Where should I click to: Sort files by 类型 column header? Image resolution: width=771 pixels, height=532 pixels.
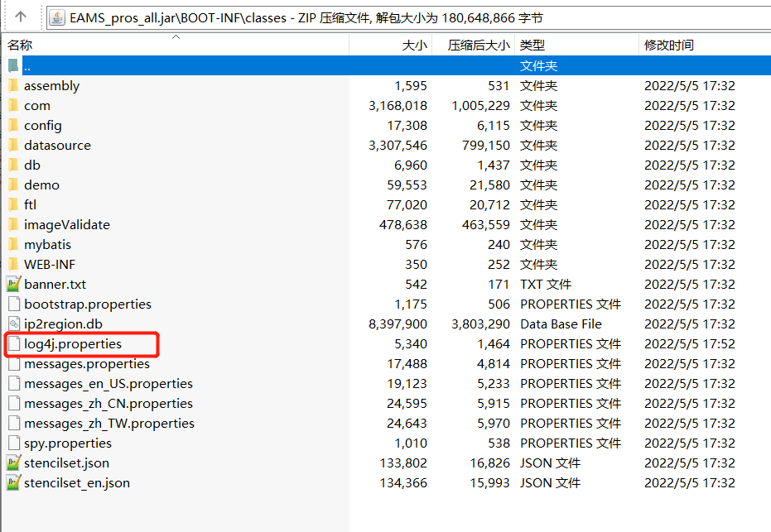[x=576, y=45]
